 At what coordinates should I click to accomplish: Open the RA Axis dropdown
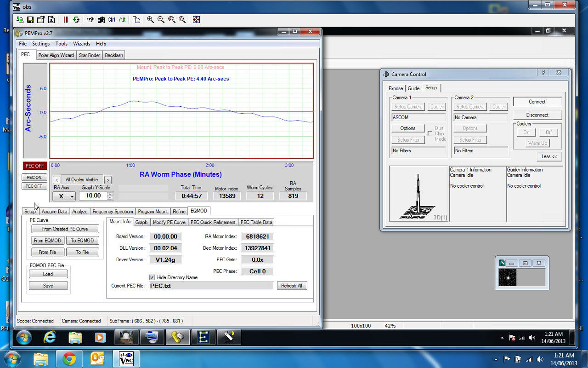click(64, 196)
